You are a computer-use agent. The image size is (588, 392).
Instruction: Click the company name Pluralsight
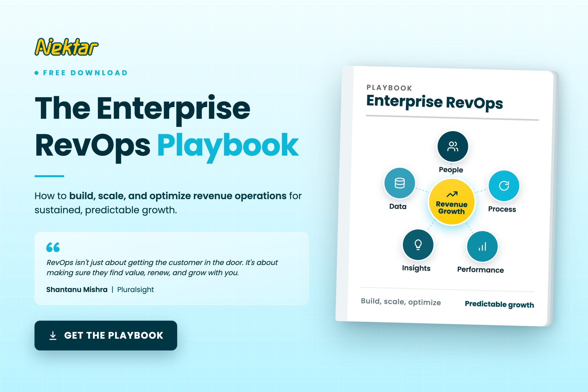[x=136, y=290]
